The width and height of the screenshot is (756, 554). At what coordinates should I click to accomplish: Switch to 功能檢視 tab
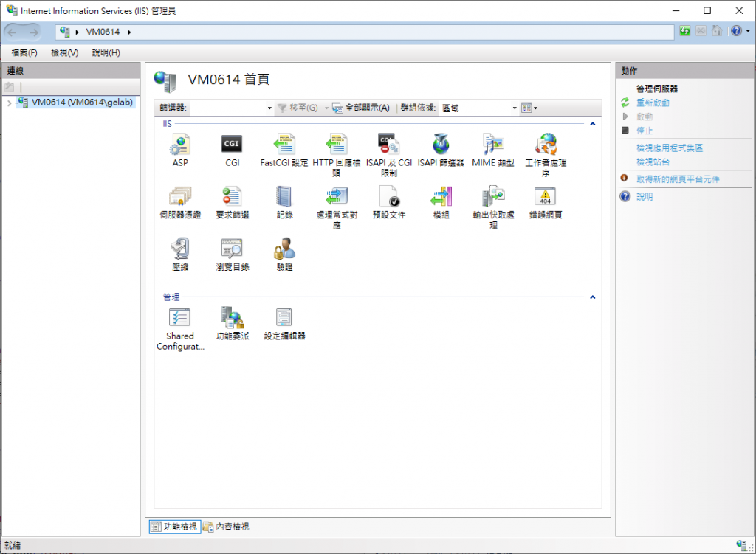click(x=173, y=527)
